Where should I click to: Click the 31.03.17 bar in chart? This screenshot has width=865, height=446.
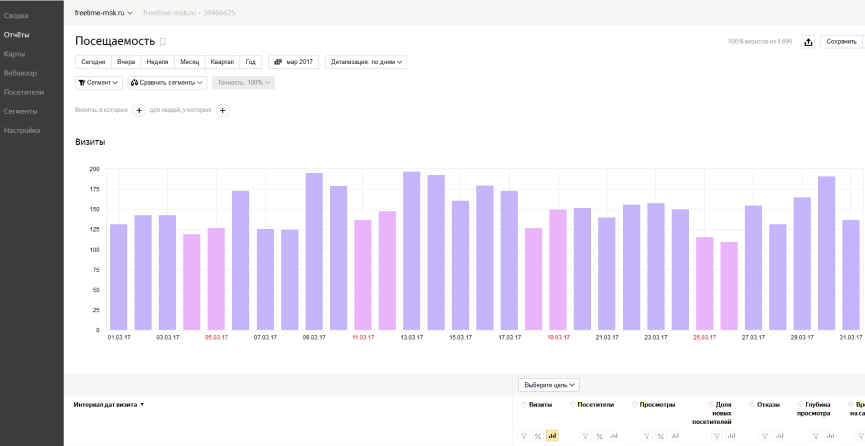pos(851,275)
